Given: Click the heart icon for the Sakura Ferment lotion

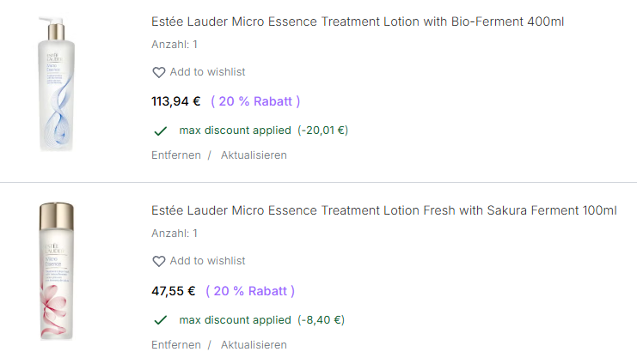Looking at the screenshot, I should coord(158,261).
